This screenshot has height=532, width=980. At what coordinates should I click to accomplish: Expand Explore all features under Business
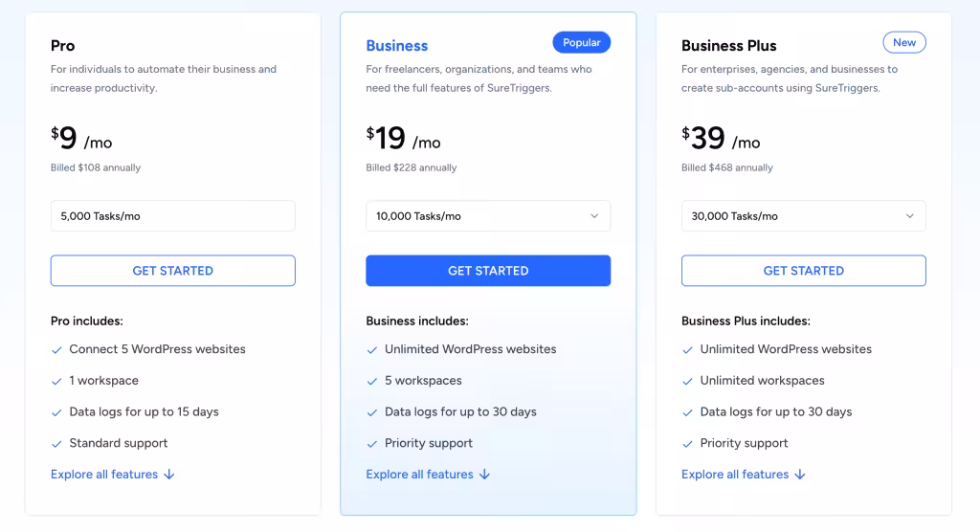(419, 475)
